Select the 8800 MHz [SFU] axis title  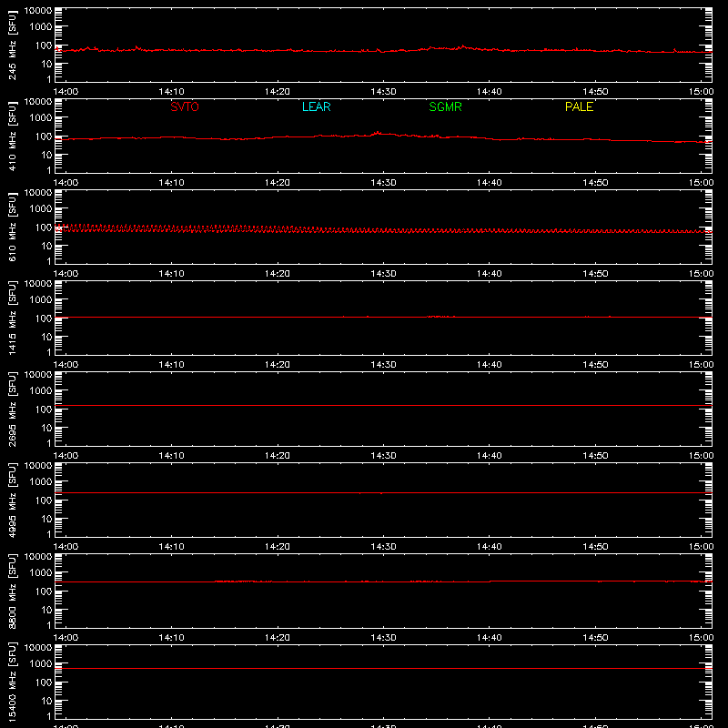point(13,591)
